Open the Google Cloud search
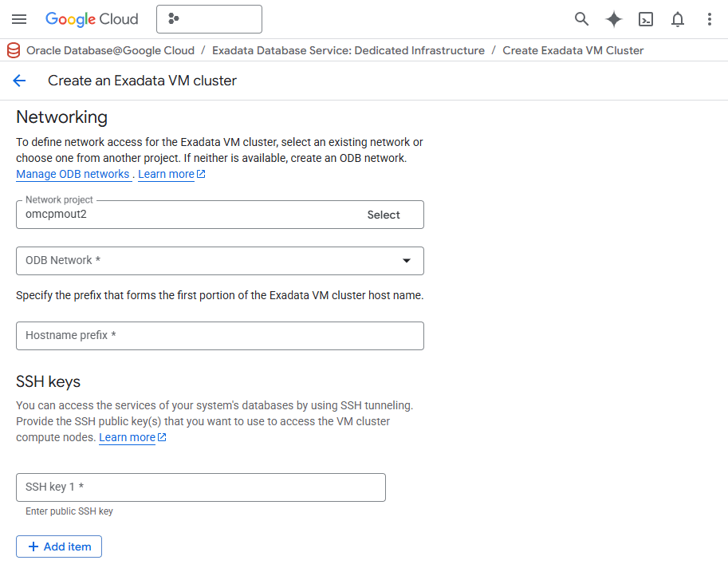Image resolution: width=728 pixels, height=580 pixels. coord(581,18)
